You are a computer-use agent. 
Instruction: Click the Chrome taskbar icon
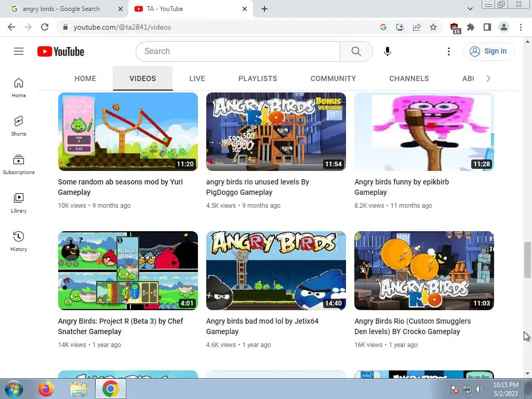click(x=111, y=389)
